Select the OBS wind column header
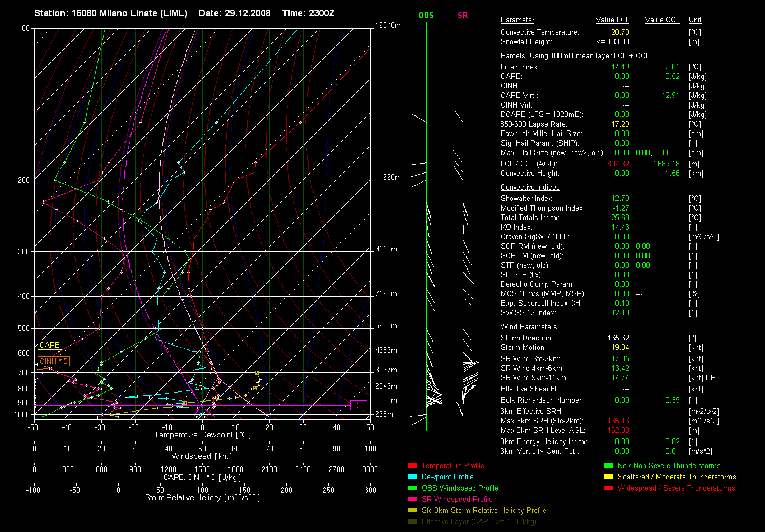Viewport: 765px width, 532px height. 426,16
